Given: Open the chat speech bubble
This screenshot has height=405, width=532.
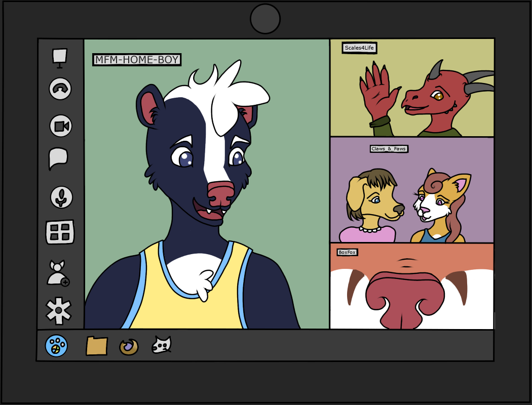Looking at the screenshot, I should point(58,158).
